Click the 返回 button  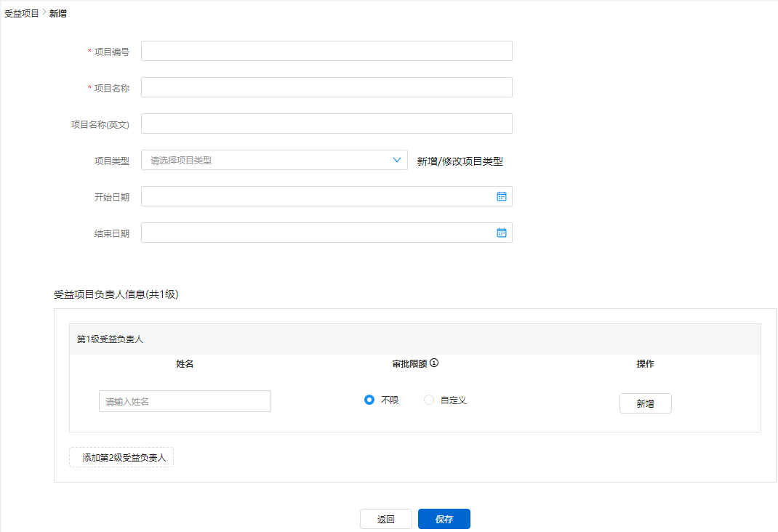pos(386,519)
